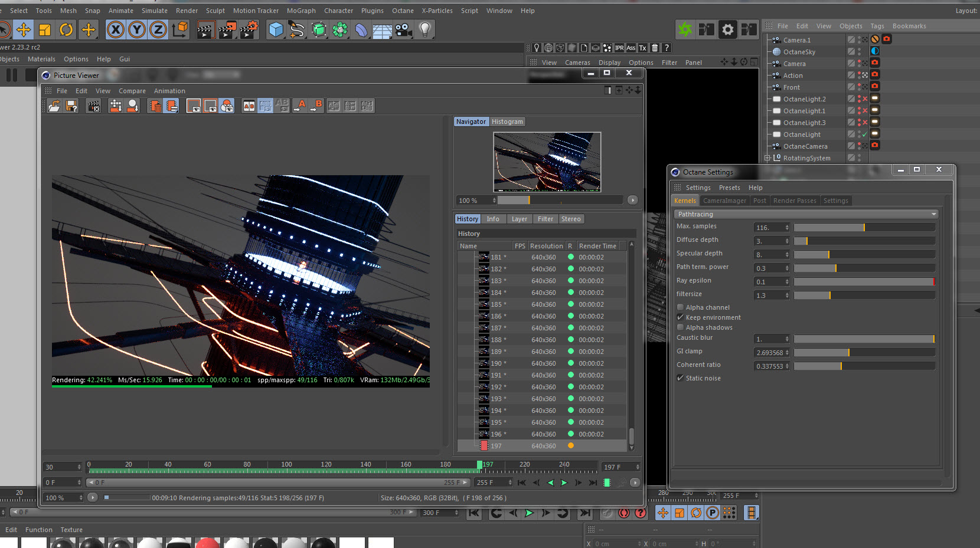Click the Render to Picture Viewer icon
The height and width of the screenshot is (548, 980).
pos(227,29)
